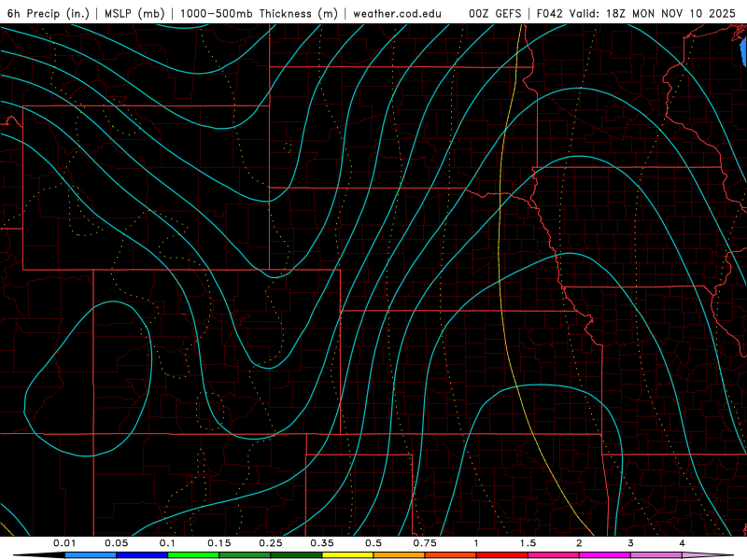747x560 pixels.
Task: Click the '1' legend value
Action: click(476, 543)
